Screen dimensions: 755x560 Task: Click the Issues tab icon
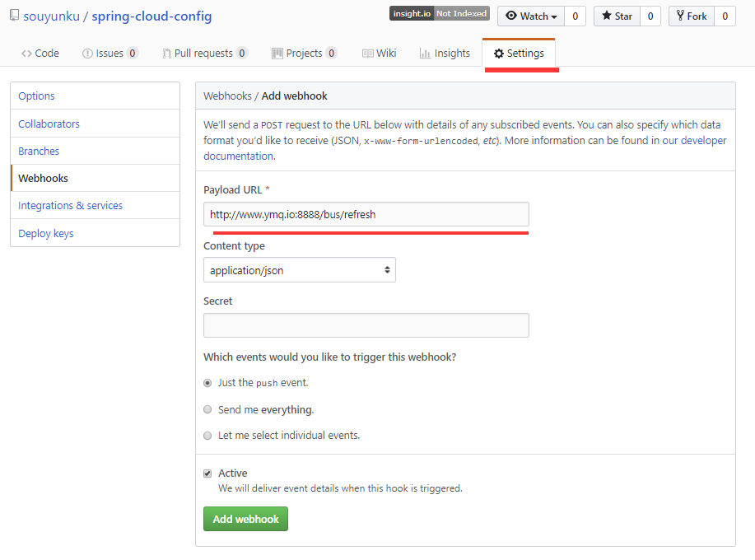[x=87, y=54]
